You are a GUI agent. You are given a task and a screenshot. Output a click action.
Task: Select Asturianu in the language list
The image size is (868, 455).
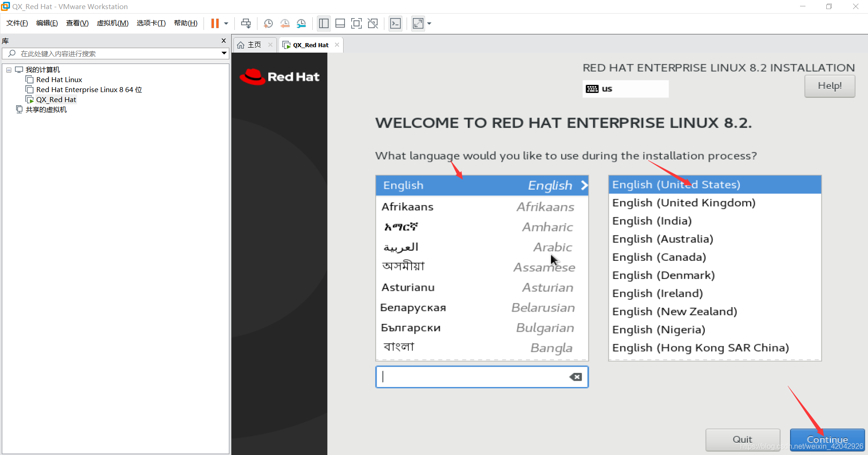tap(482, 288)
